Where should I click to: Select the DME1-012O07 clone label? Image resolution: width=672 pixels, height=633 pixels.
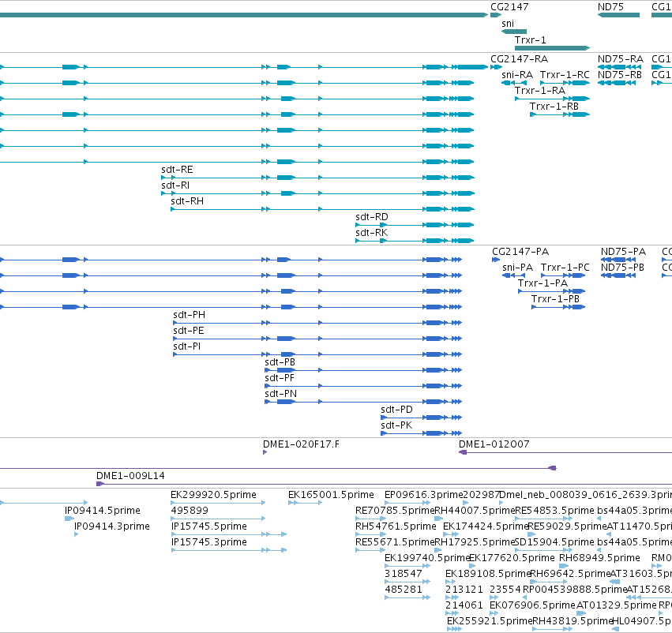494,444
